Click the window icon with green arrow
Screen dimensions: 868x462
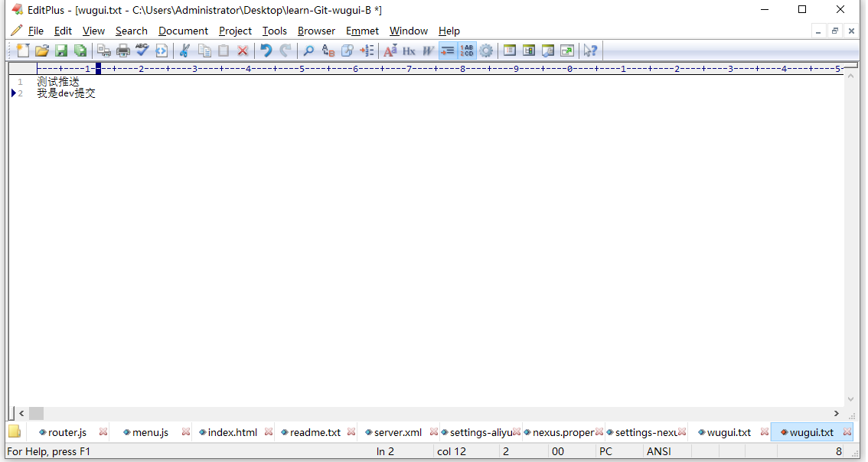click(567, 51)
